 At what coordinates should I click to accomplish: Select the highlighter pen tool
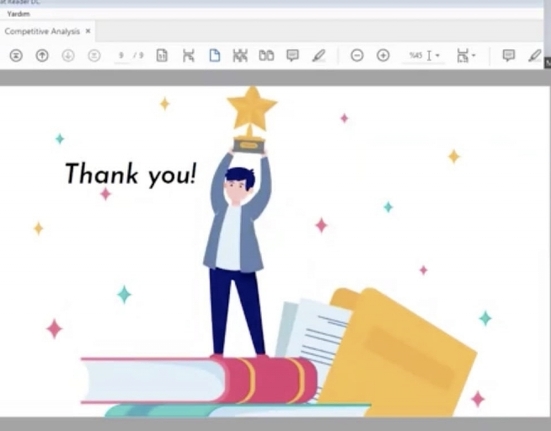[x=319, y=55]
